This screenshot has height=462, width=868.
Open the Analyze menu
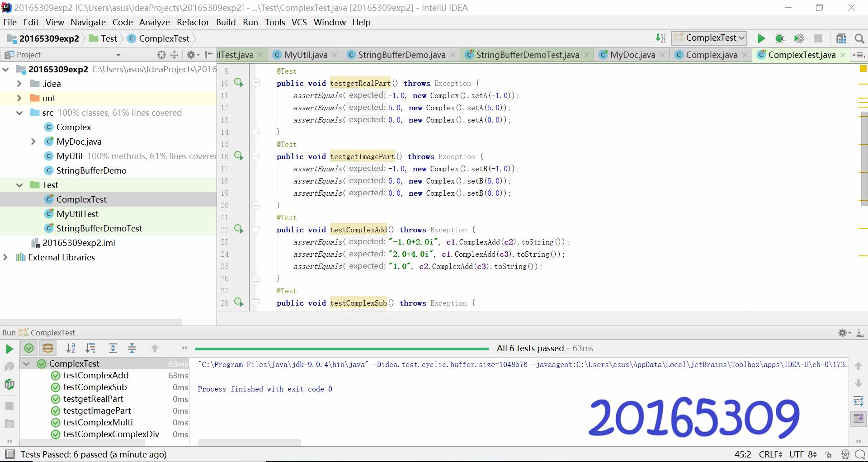(155, 22)
